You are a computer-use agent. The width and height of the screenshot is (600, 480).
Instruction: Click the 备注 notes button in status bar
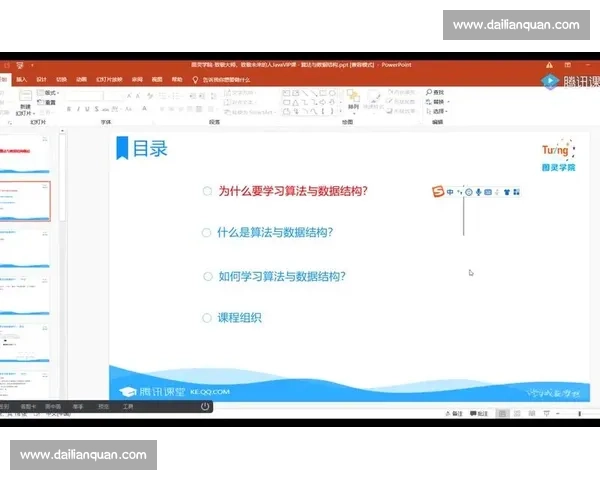(454, 413)
